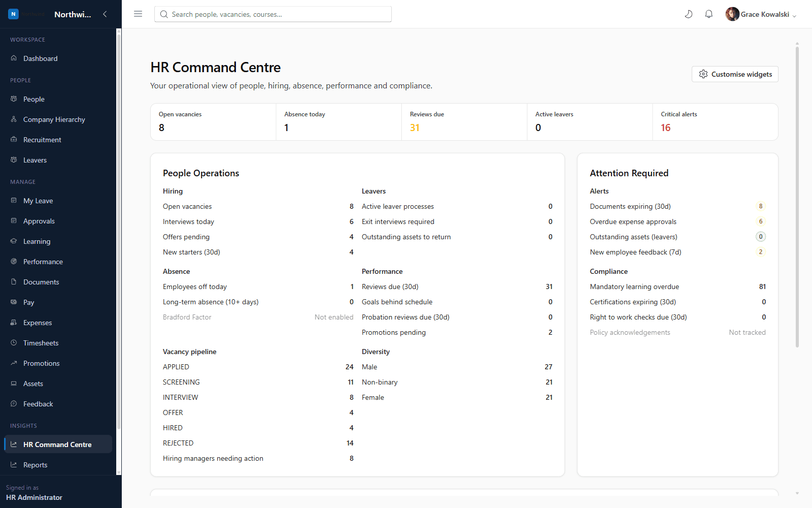Click the 'SCREENING' vacancy pipeline row
Image resolution: width=812 pixels, height=508 pixels.
click(258, 382)
